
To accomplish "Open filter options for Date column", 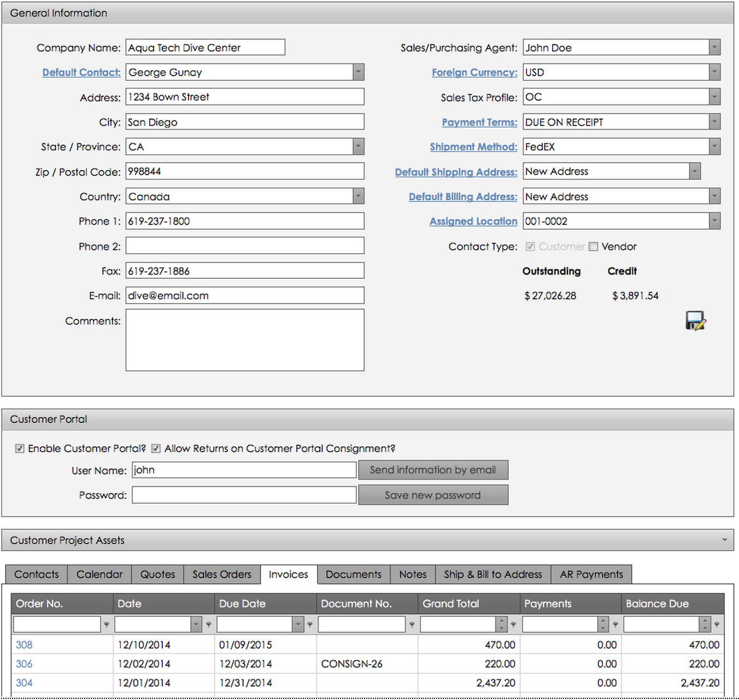I will tap(208, 624).
